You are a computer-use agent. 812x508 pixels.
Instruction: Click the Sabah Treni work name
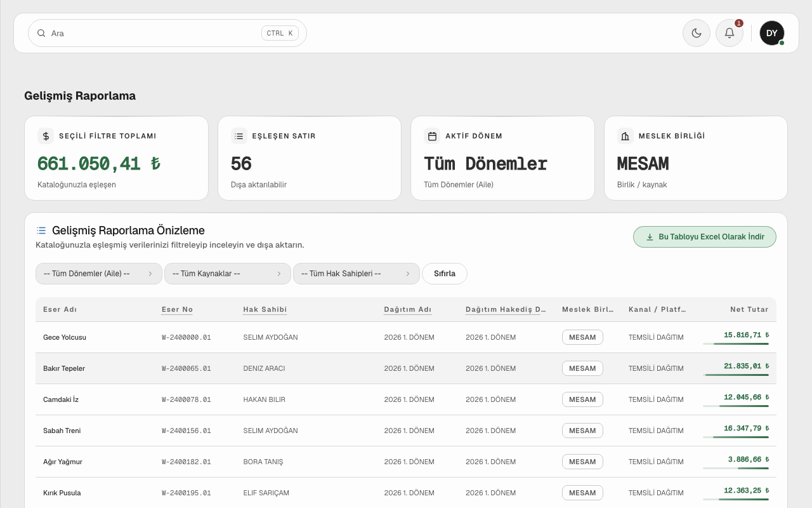point(62,431)
